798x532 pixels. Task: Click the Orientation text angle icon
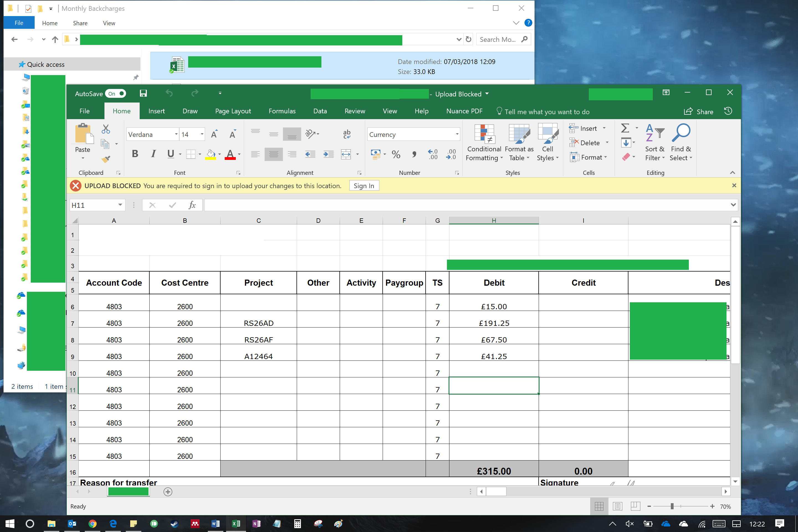tap(310, 134)
